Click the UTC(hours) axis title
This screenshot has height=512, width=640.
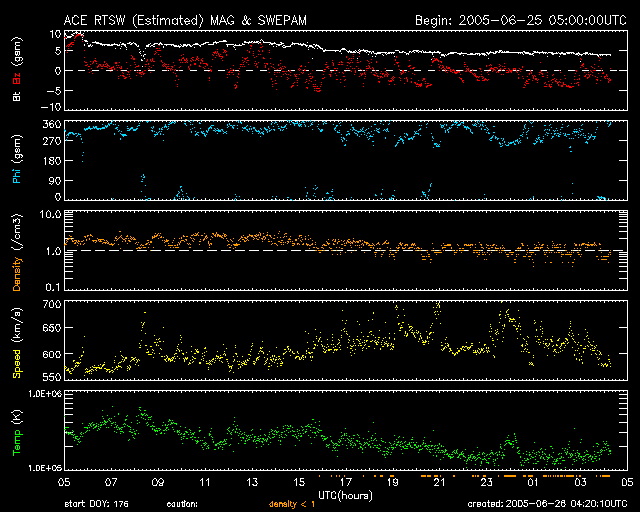pyautogui.click(x=345, y=493)
